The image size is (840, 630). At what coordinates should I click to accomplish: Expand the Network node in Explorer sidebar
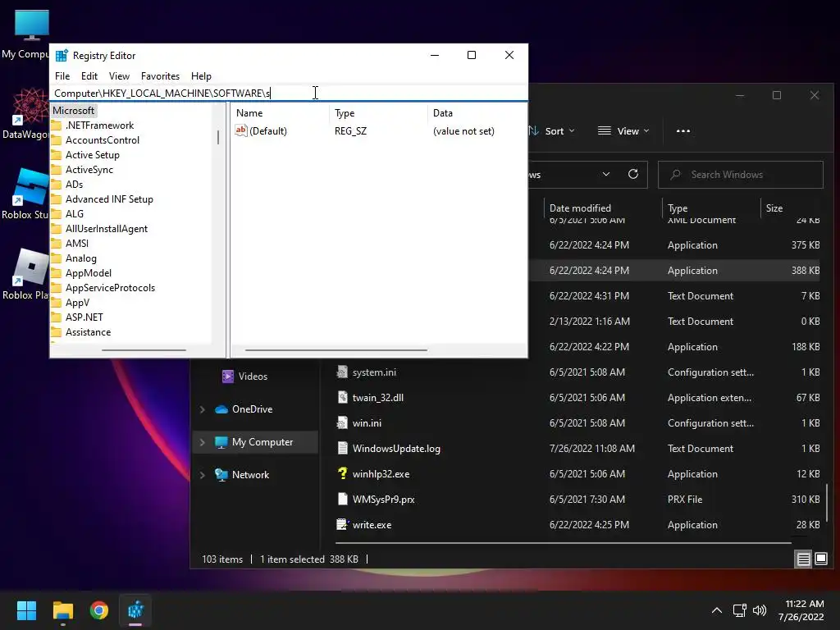[x=203, y=475]
